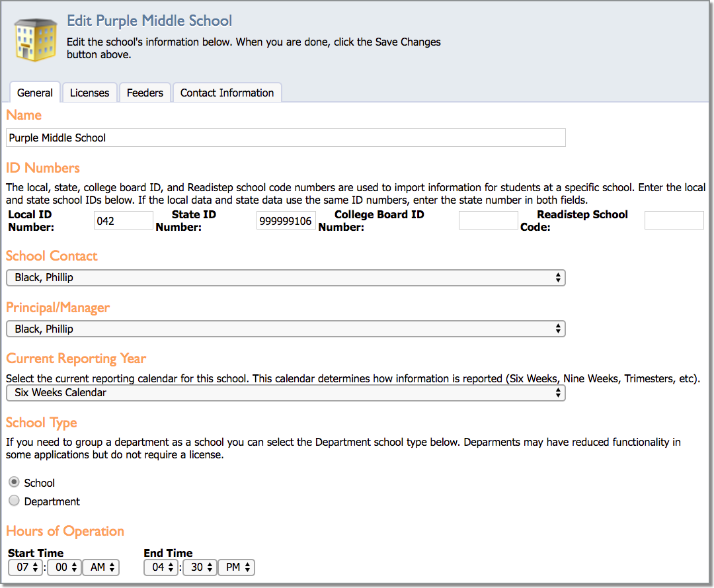714x588 pixels.
Task: Open the End Time hour dropdown
Action: coord(161,567)
